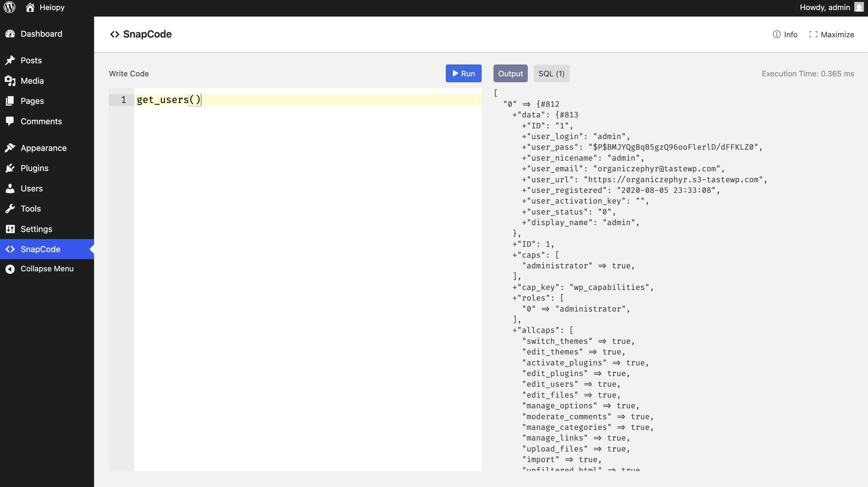The image size is (868, 487).
Task: Click the Appearance paintbrush icon
Action: pyautogui.click(x=10, y=148)
